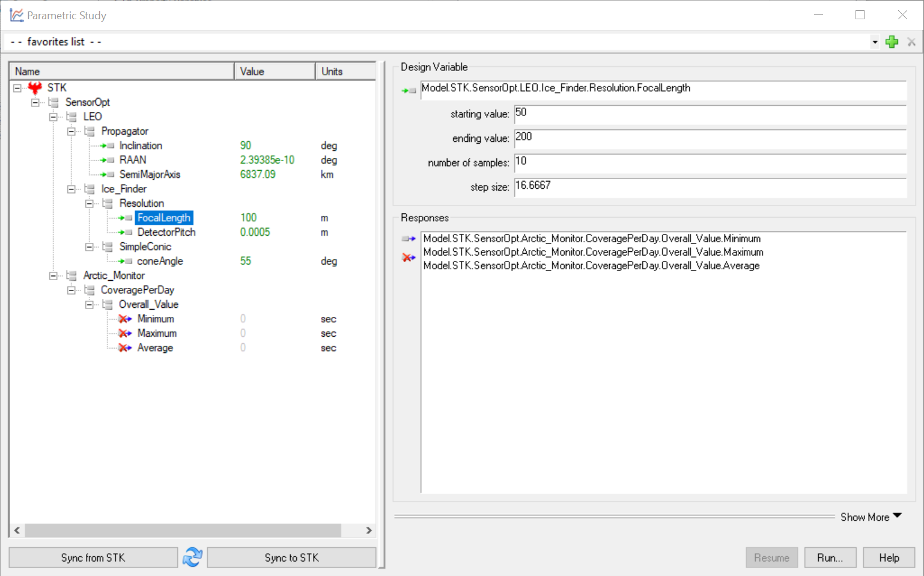Select the SemiMajorAxis tree item
The height and width of the screenshot is (576, 924).
coord(150,174)
